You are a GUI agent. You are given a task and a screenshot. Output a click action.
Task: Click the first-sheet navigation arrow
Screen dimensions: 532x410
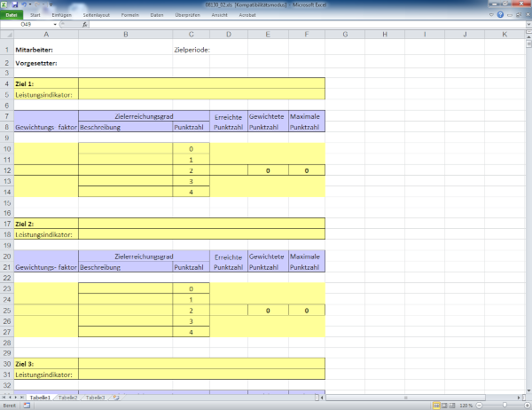coord(4,398)
